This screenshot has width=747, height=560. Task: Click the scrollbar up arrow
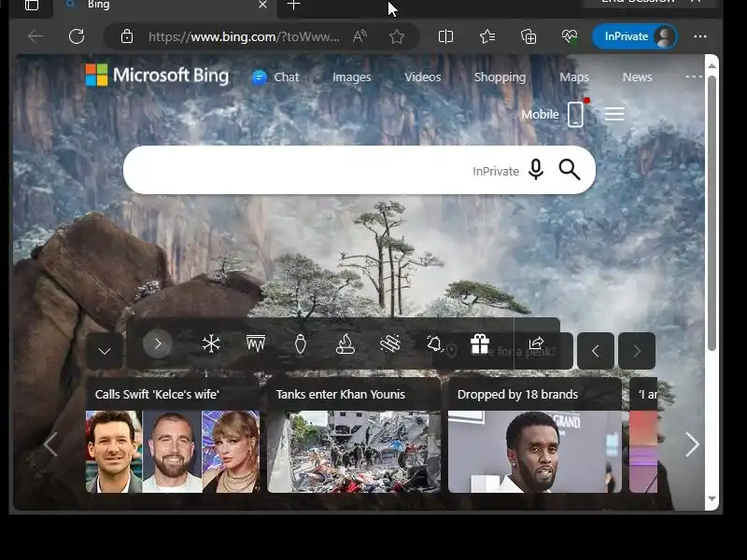point(712,66)
